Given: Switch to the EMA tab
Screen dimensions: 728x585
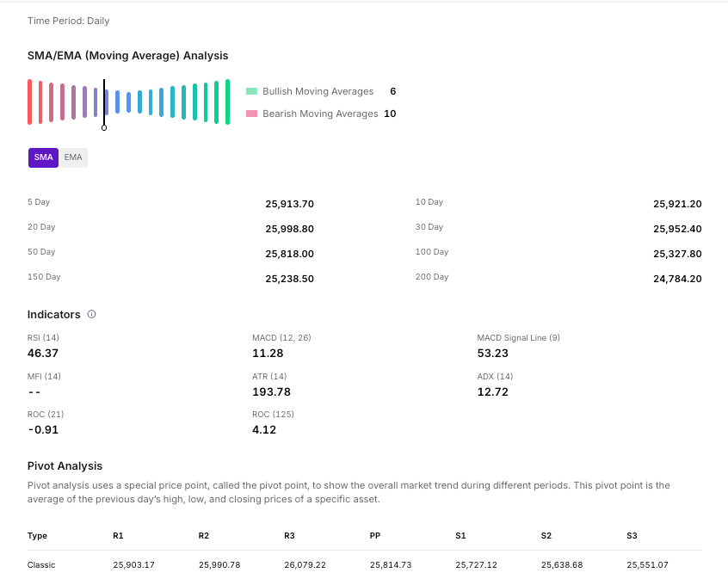Looking at the screenshot, I should (x=73, y=157).
